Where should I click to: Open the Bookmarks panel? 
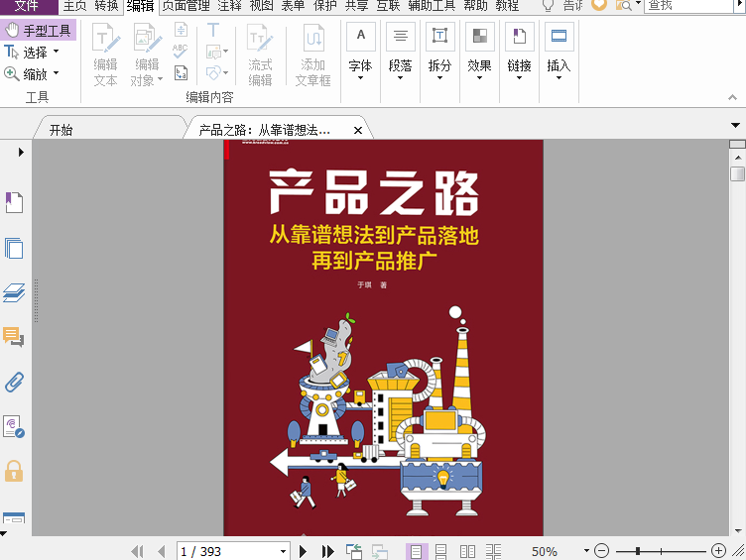(x=14, y=203)
